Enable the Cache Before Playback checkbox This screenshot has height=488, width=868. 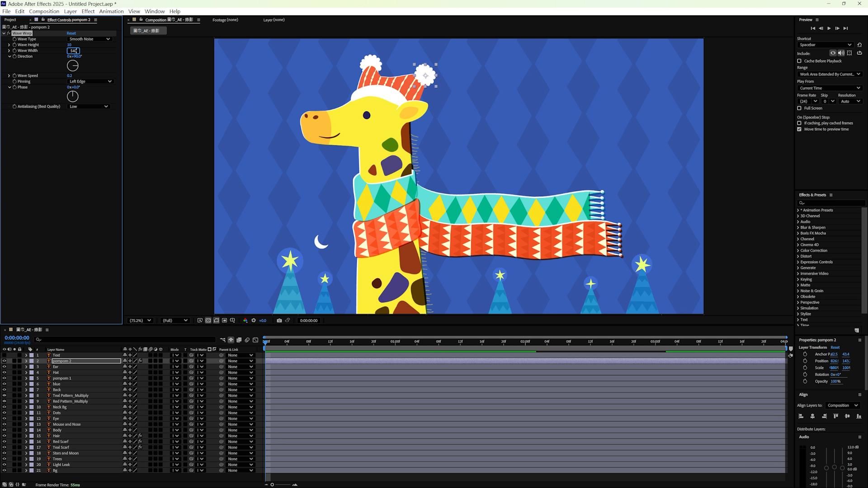[799, 61]
